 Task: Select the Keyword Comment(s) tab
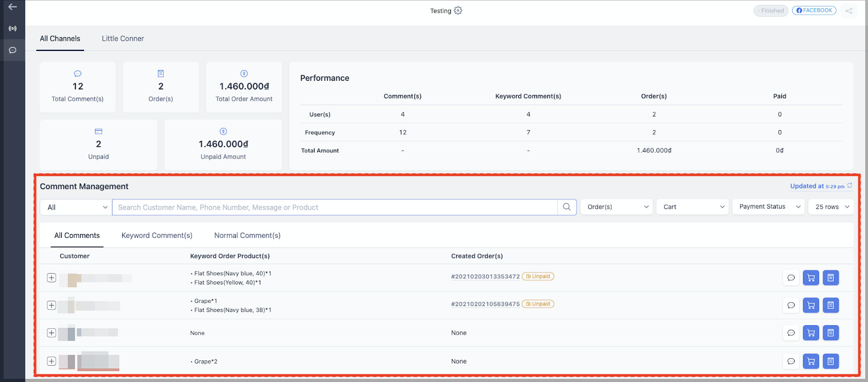point(157,236)
